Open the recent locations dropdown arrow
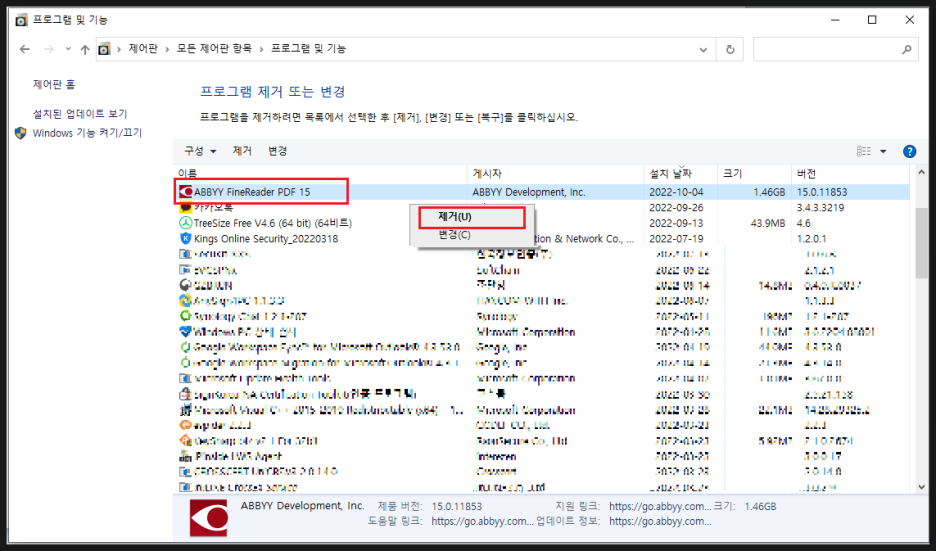Image resolution: width=936 pixels, height=551 pixels. pyautogui.click(x=68, y=49)
